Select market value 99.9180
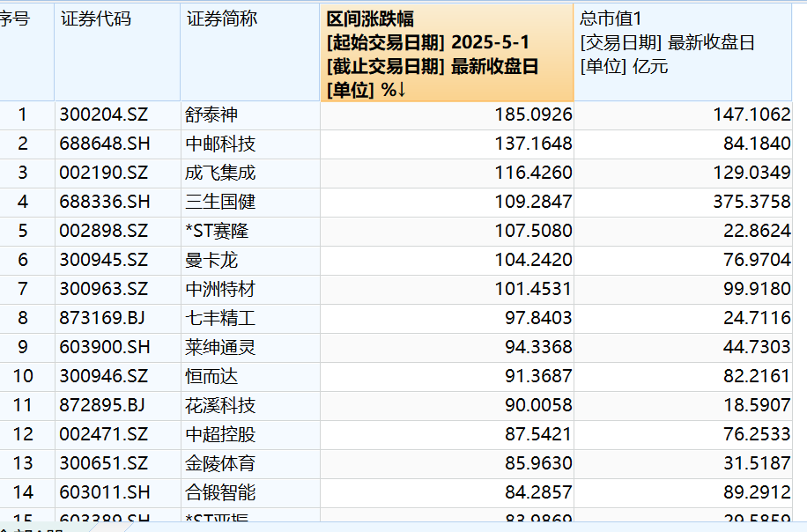807x532 pixels. [757, 289]
